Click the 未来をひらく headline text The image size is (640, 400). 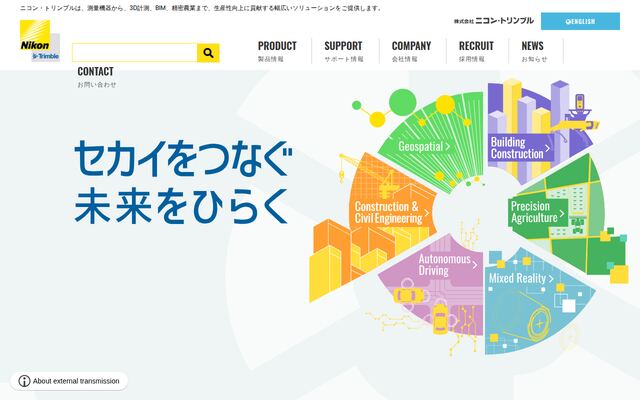[x=181, y=206]
